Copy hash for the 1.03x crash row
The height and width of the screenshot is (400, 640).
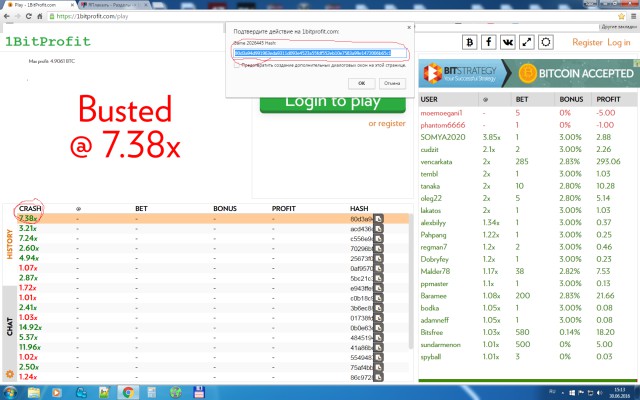point(378,318)
